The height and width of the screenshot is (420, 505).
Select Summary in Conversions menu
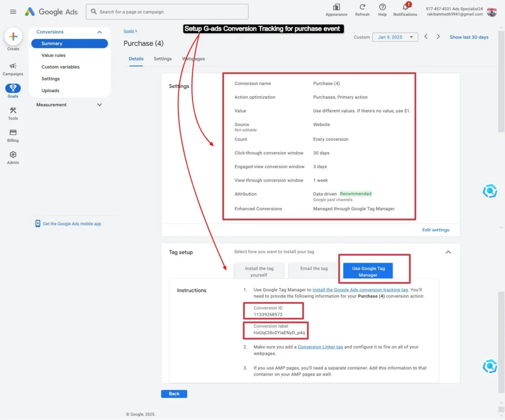pos(70,43)
